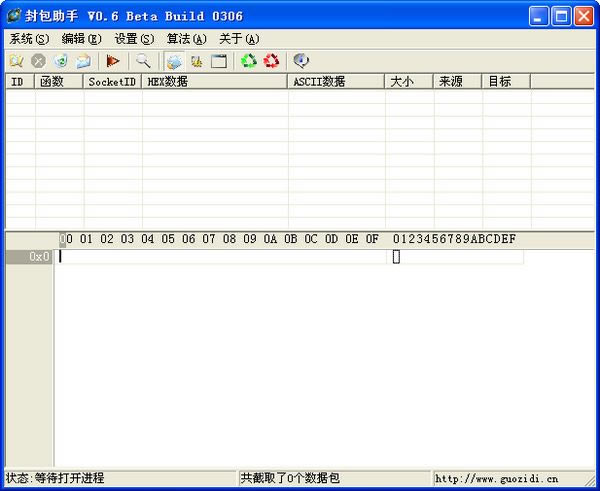Click the highlighted blue settings toolbar icon
600x491 pixels.
pos(174,61)
